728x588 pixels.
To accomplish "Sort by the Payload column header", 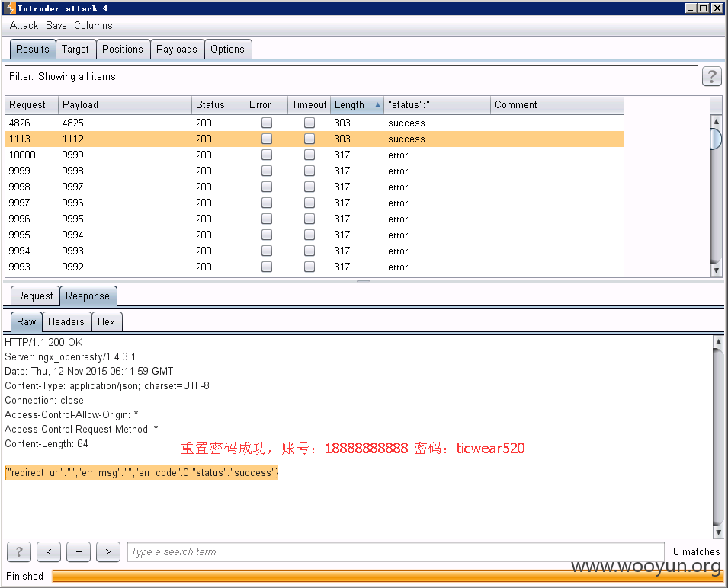I will [125, 105].
